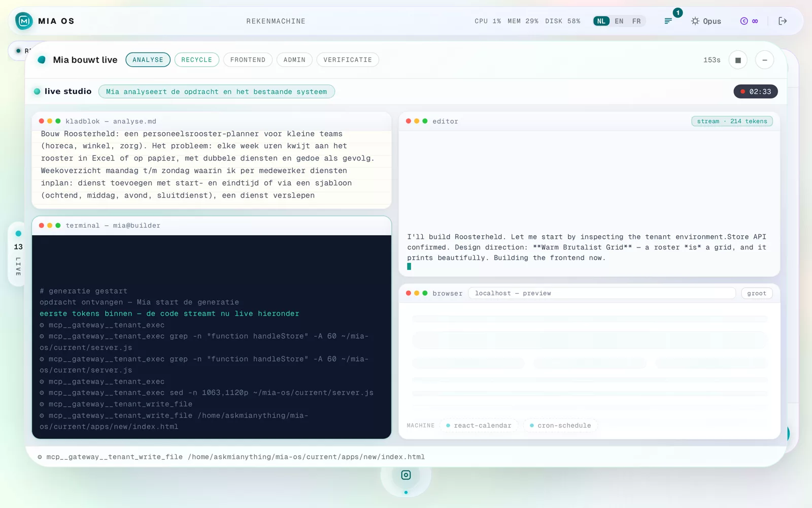Screen dimensions: 812x508
Task: Click the red dot of the kladblok pane
Action: click(42, 121)
